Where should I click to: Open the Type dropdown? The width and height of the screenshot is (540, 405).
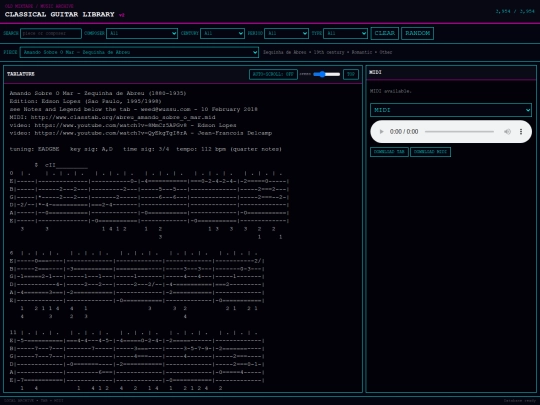click(345, 33)
